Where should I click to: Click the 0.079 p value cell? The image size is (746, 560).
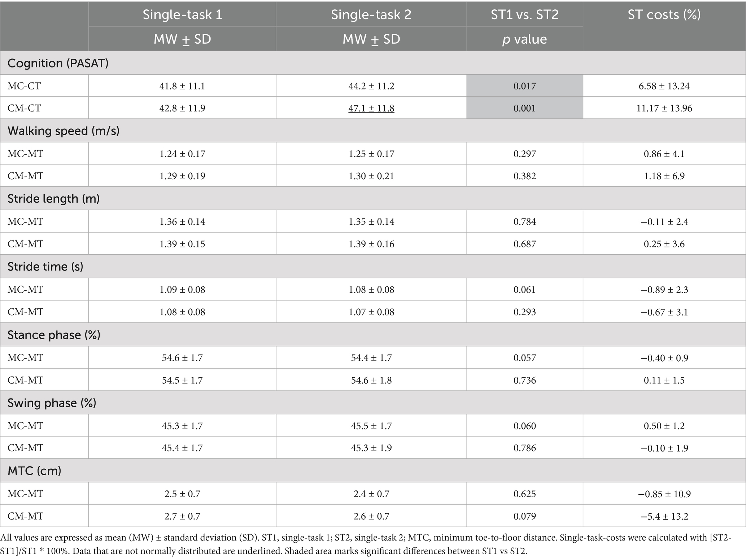525,516
